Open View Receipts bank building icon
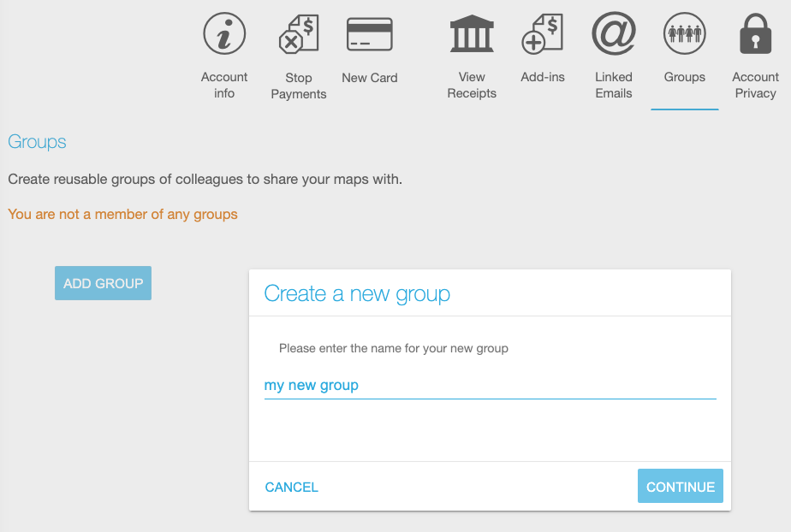This screenshot has width=791, height=532. pos(472,33)
